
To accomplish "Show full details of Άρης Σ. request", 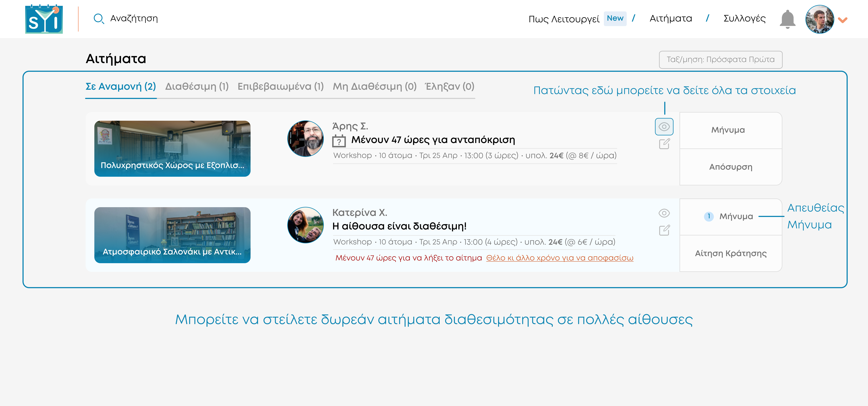I will click(x=664, y=127).
